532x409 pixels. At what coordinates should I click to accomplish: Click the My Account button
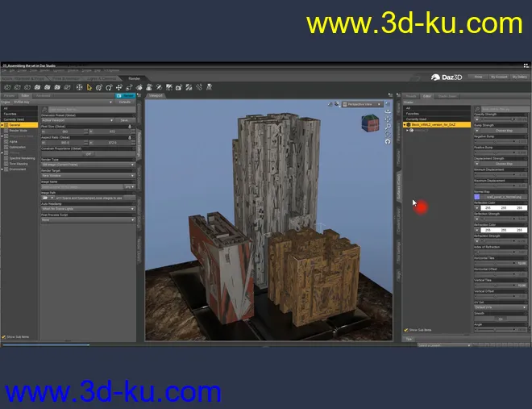tap(499, 77)
